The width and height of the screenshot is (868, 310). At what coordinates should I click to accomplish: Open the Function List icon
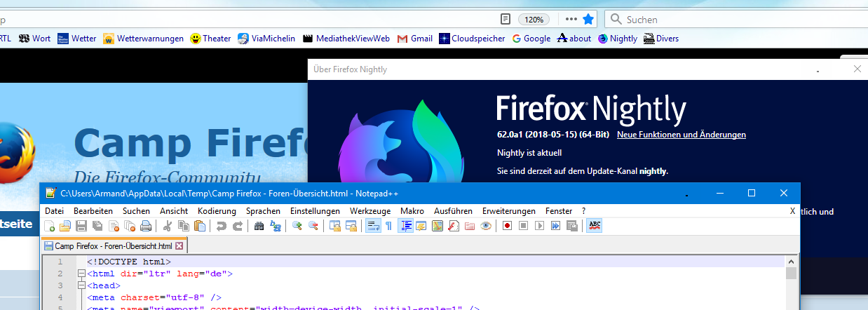click(454, 226)
